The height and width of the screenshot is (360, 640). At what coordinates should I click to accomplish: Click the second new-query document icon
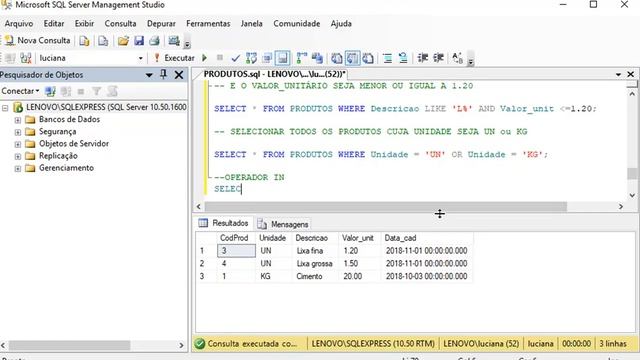tap(103, 41)
